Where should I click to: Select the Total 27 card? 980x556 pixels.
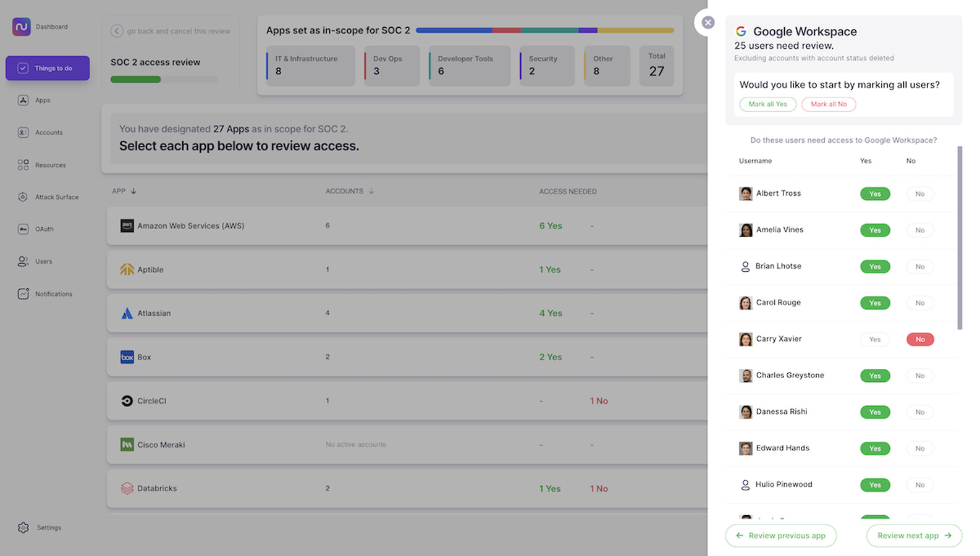[657, 65]
